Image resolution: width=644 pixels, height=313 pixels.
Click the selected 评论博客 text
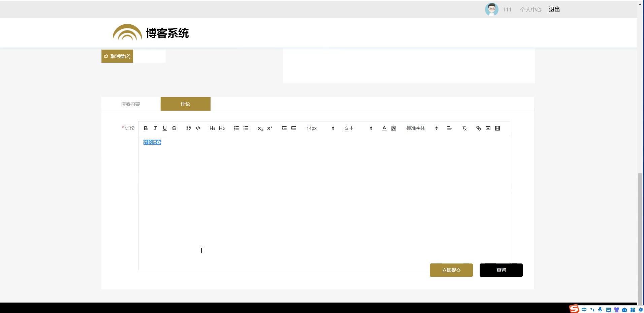coord(152,142)
